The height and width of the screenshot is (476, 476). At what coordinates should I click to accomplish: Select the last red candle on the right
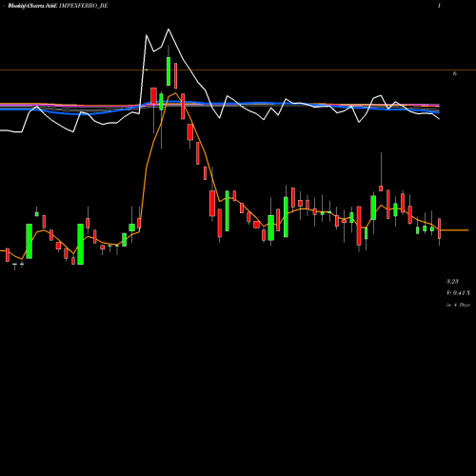pos(440,228)
